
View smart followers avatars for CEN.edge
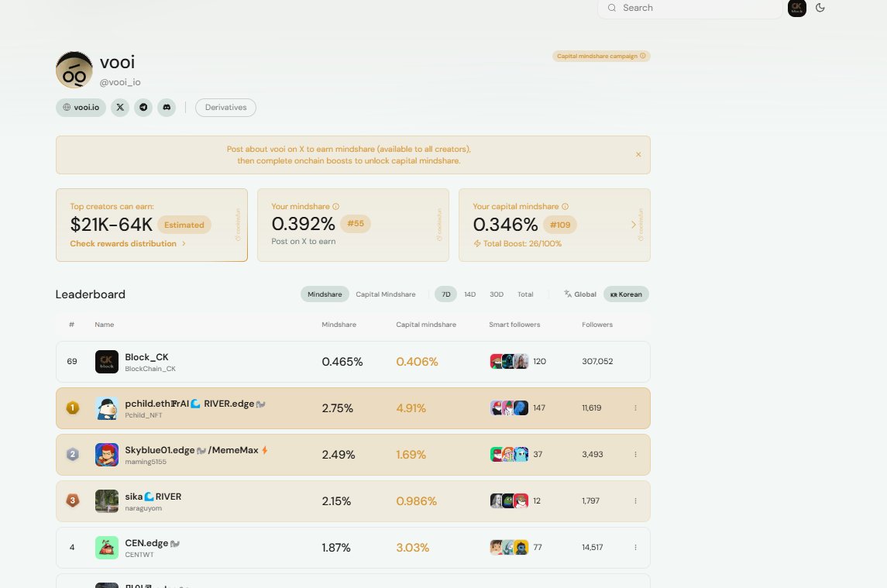(509, 547)
